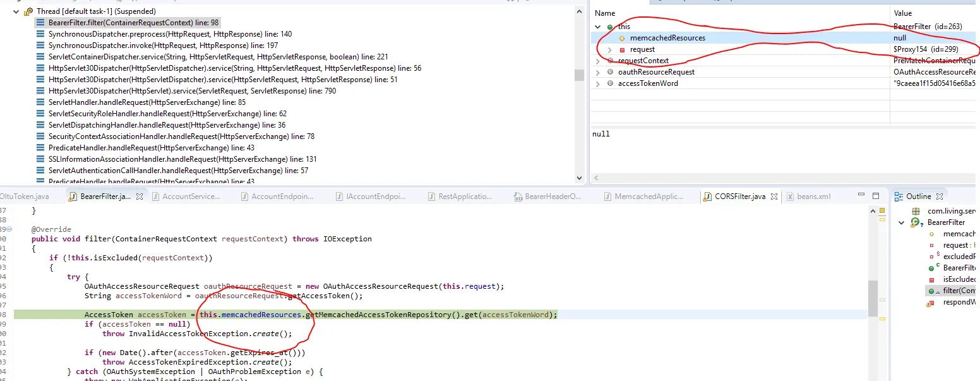Click frame icon for SecurityContextAssociationHandler.handleRequest

coord(40,136)
